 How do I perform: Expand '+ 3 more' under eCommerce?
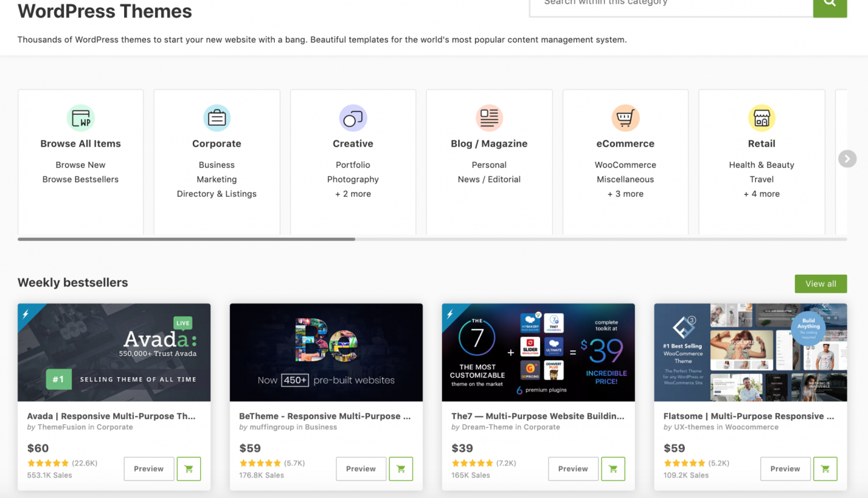click(625, 194)
